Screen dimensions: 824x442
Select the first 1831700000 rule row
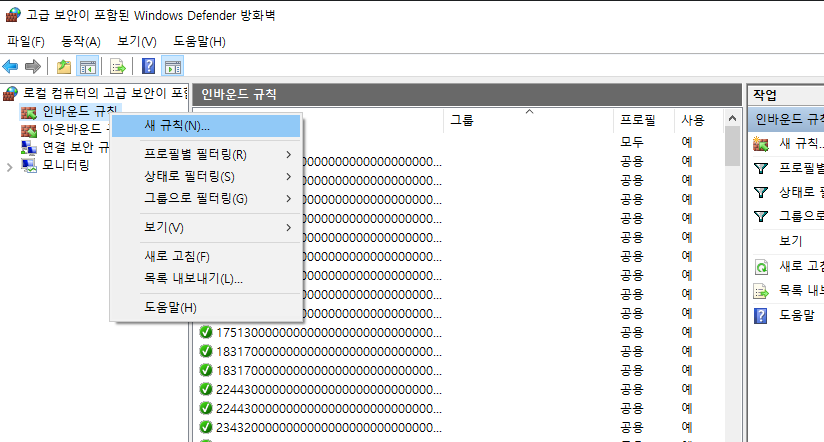point(460,352)
